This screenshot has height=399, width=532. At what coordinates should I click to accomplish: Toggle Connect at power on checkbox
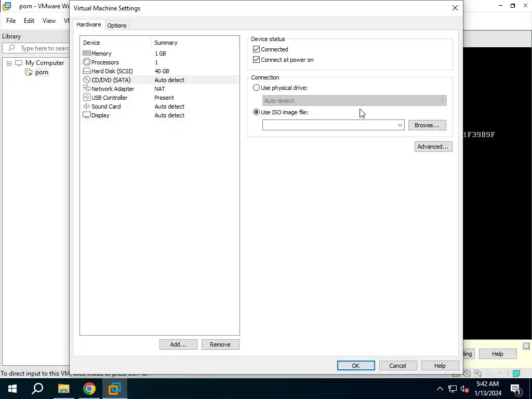tap(256, 60)
